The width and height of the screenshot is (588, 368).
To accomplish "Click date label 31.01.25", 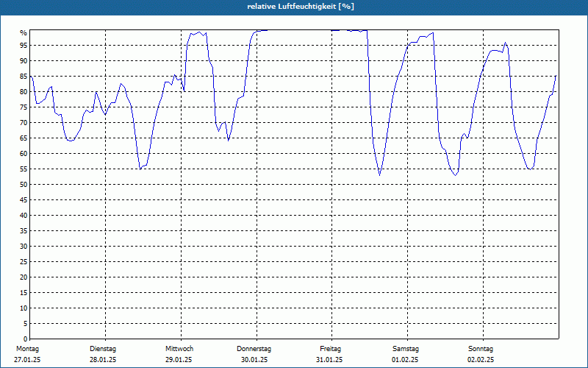I will coord(329,360).
